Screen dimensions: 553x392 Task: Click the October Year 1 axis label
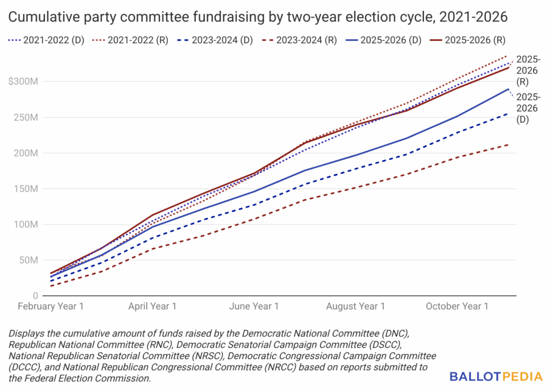457,306
